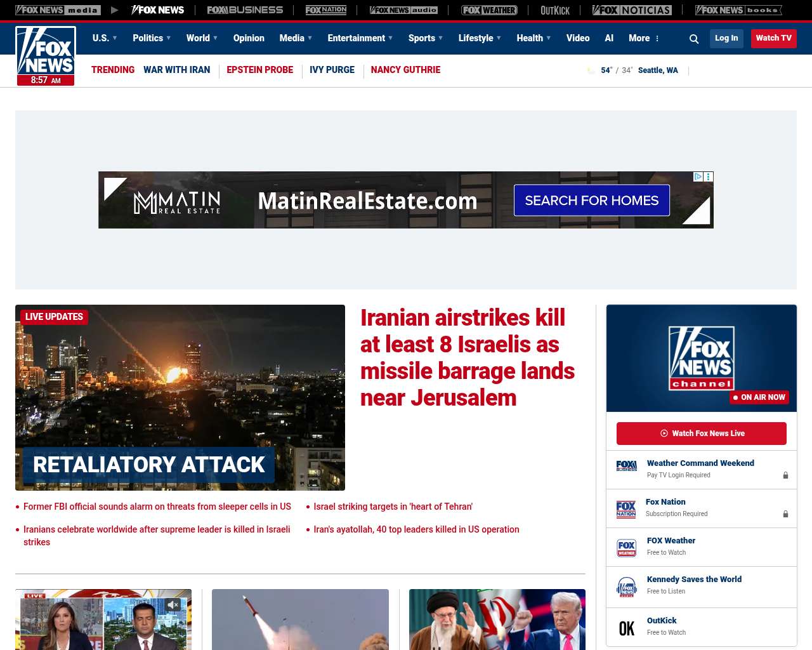The width and height of the screenshot is (812, 650).
Task: Click Watch Fox News Live button
Action: [x=702, y=434]
